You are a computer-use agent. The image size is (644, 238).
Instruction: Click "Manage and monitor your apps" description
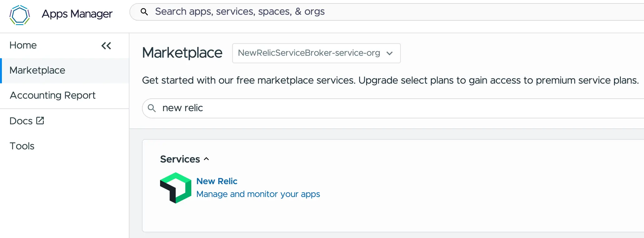pos(258,194)
